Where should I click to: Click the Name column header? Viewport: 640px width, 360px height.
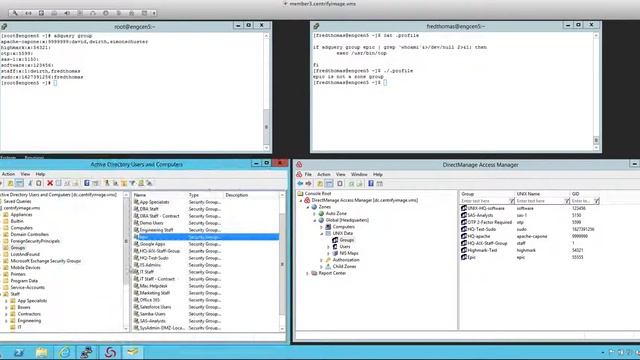pyautogui.click(x=159, y=195)
